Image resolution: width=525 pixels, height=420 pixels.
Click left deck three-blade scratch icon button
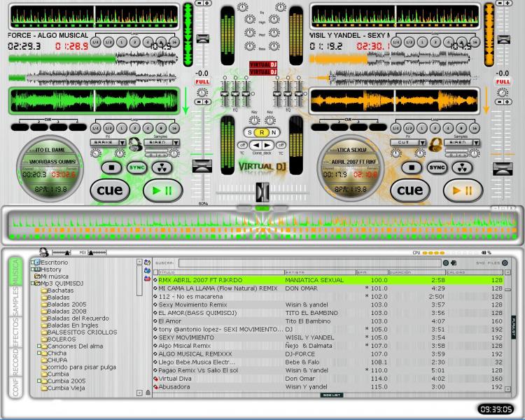coord(162,168)
